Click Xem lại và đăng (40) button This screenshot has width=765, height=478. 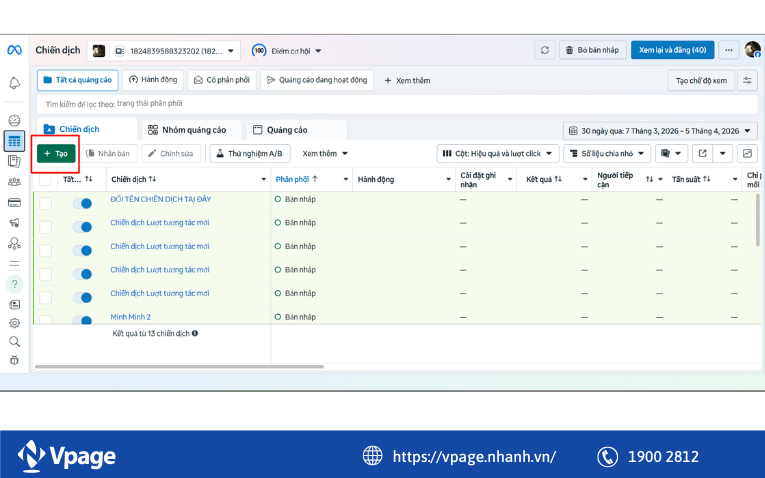pyautogui.click(x=672, y=50)
